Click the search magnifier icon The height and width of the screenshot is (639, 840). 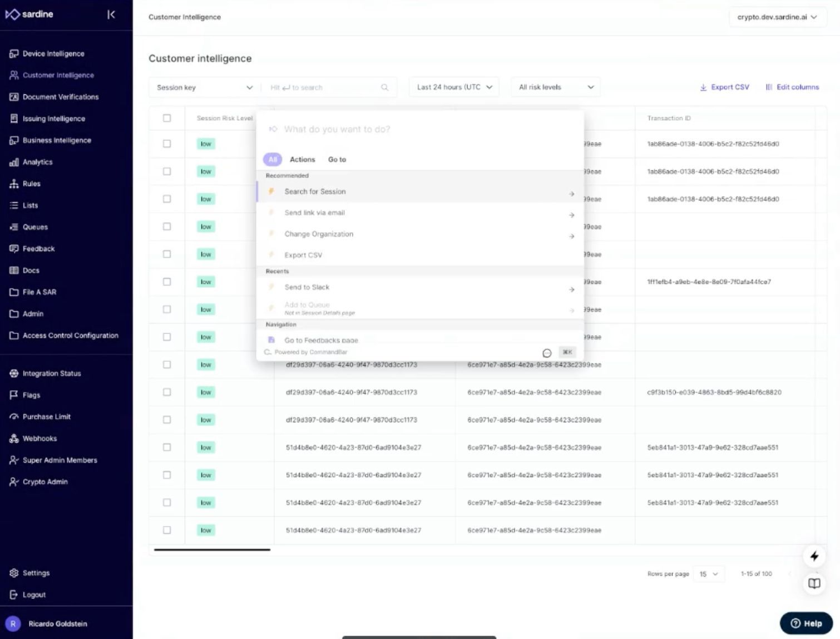tap(384, 87)
